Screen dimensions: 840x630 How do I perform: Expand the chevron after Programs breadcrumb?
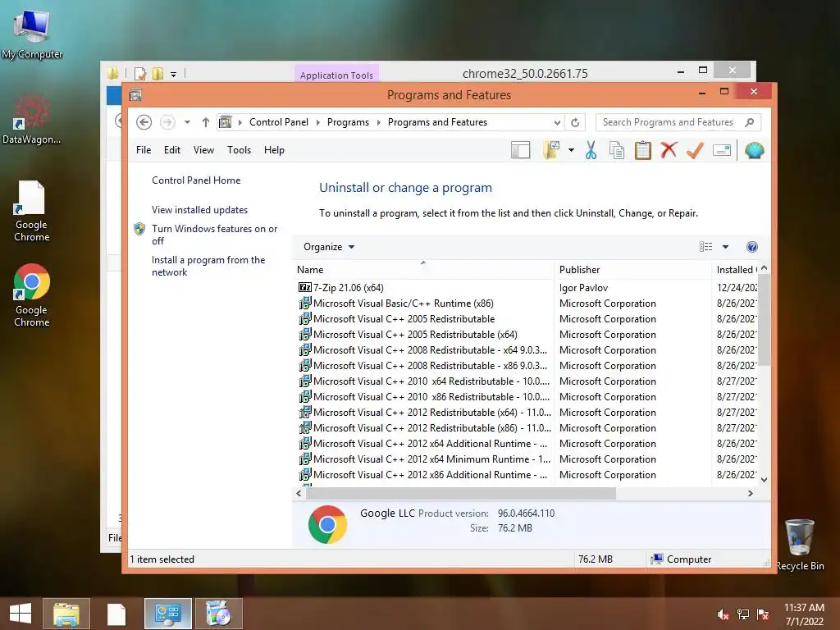pos(378,123)
